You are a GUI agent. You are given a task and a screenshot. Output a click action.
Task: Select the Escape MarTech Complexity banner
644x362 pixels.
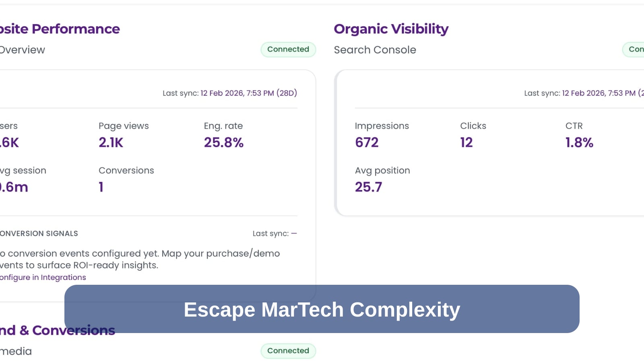322,309
